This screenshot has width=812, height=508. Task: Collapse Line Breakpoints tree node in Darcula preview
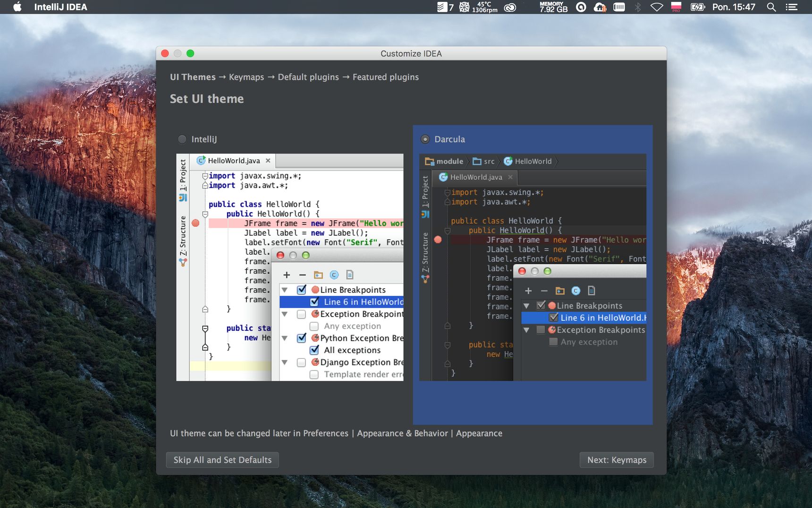pyautogui.click(x=526, y=306)
